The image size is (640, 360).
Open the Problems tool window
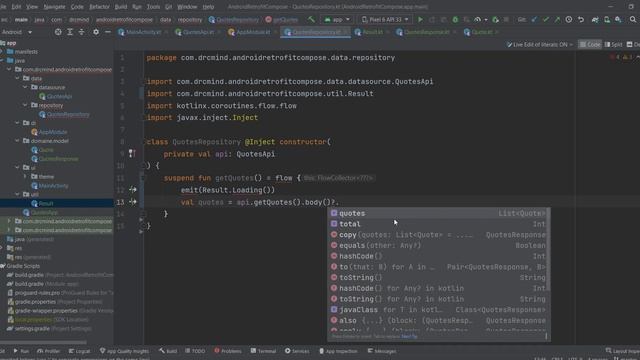[x=228, y=351]
